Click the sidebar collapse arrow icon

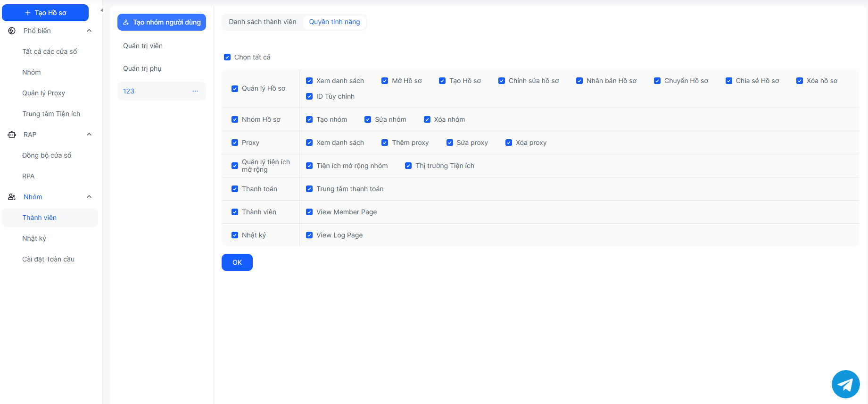pos(101,10)
